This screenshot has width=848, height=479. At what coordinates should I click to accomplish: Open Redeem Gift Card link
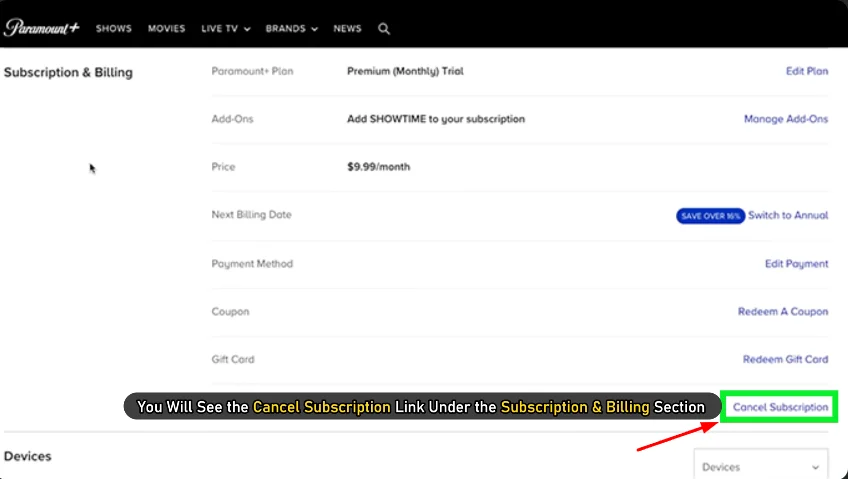[785, 359]
